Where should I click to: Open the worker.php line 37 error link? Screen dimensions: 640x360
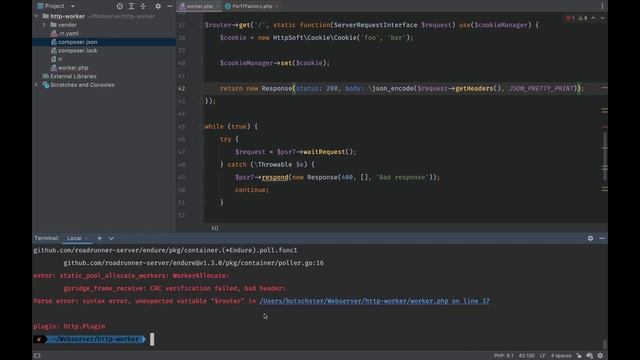pos(374,301)
